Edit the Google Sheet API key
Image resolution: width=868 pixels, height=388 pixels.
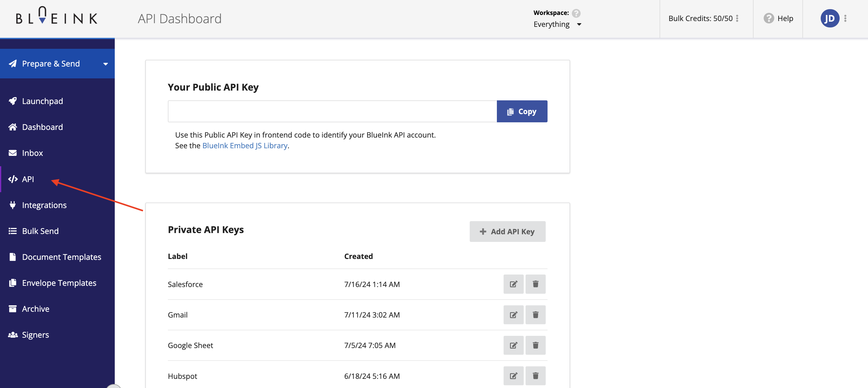pos(514,346)
